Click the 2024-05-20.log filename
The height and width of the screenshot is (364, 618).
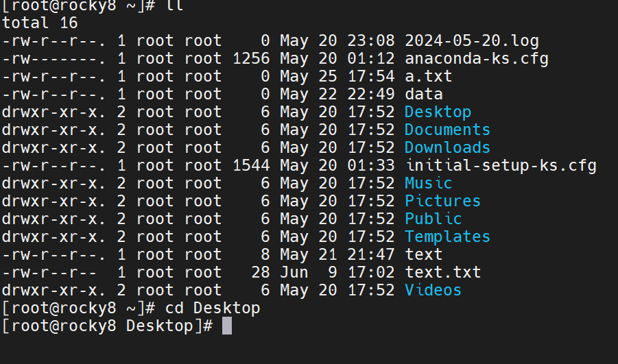pos(472,40)
